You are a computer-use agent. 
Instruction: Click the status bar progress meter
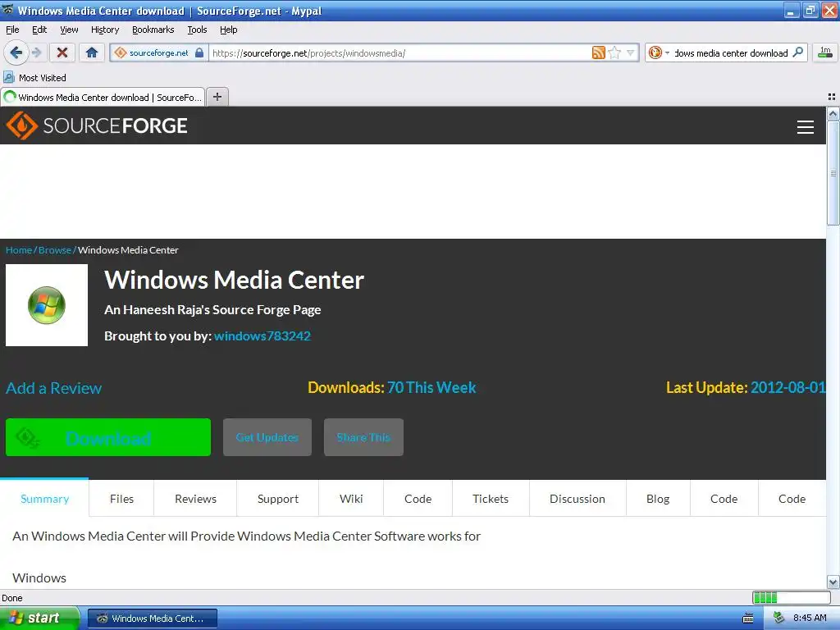(792, 597)
